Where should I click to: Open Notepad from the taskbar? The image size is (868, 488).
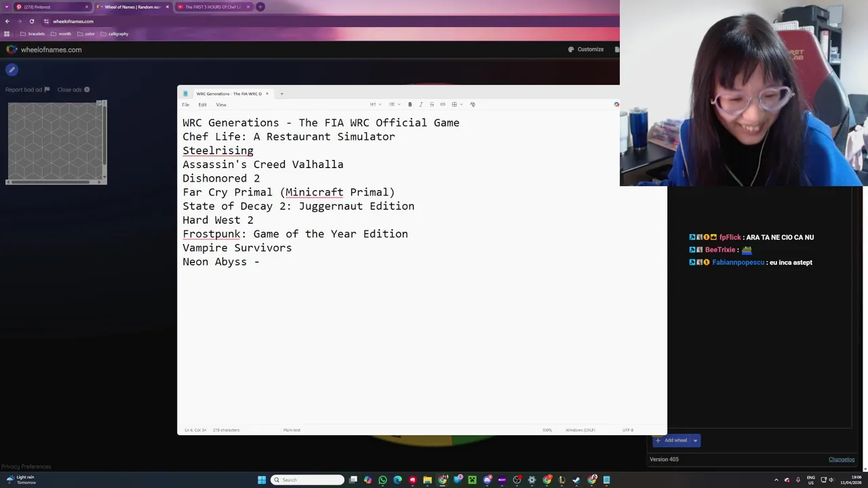click(x=606, y=480)
